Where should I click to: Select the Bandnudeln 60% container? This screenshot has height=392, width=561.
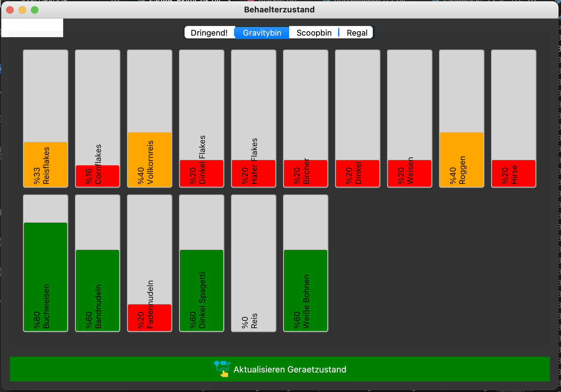pos(98,290)
